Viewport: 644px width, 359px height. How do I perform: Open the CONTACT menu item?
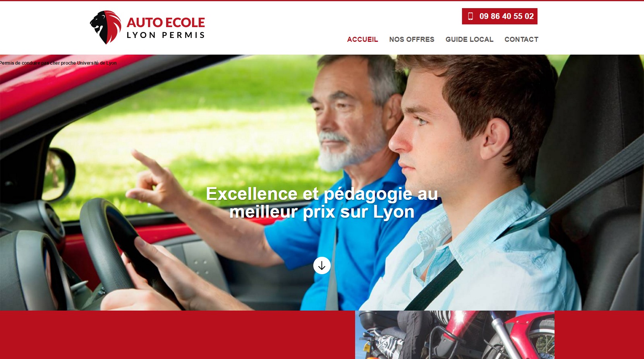(x=521, y=40)
